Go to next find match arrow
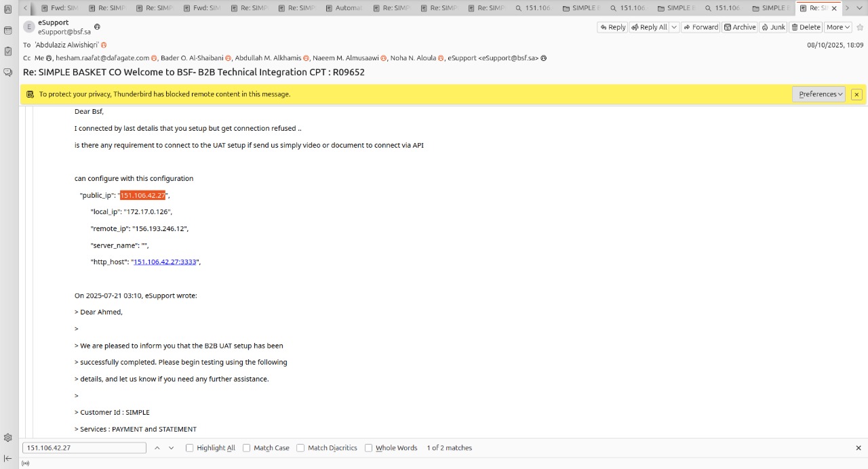 (171, 448)
